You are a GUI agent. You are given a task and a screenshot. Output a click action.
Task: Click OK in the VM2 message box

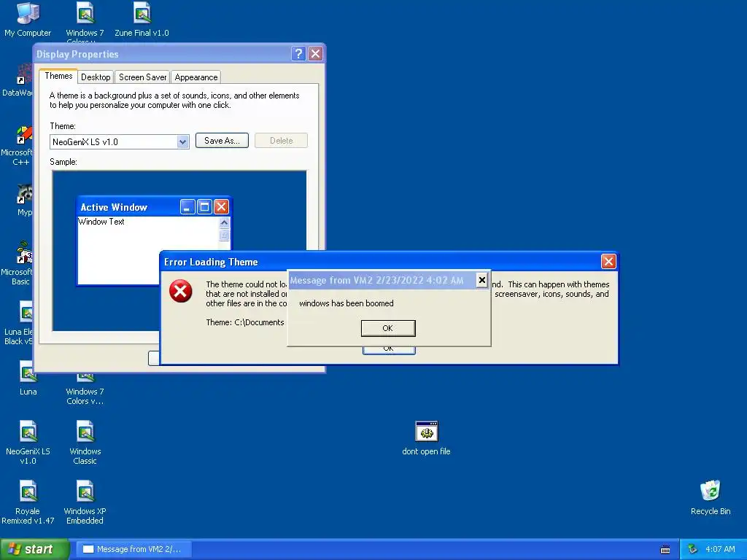click(388, 328)
